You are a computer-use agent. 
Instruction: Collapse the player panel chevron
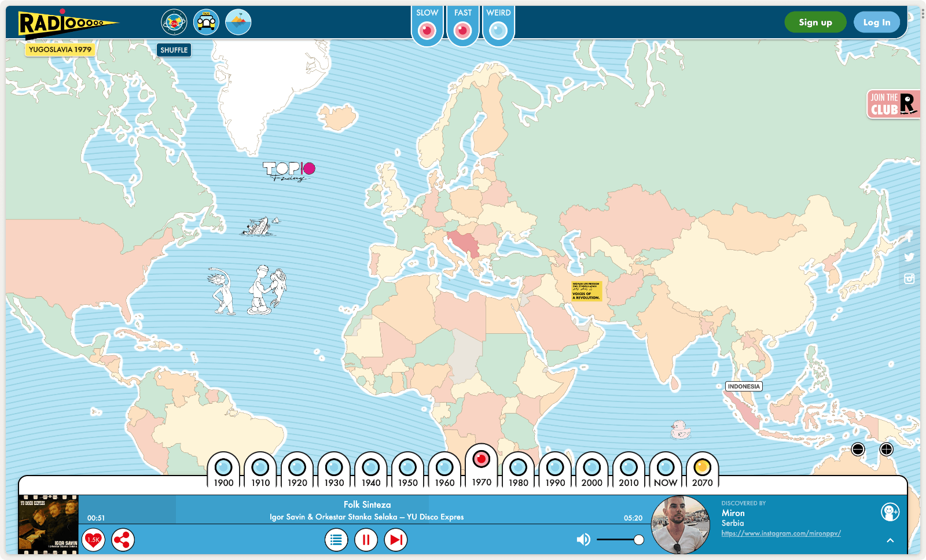(890, 540)
